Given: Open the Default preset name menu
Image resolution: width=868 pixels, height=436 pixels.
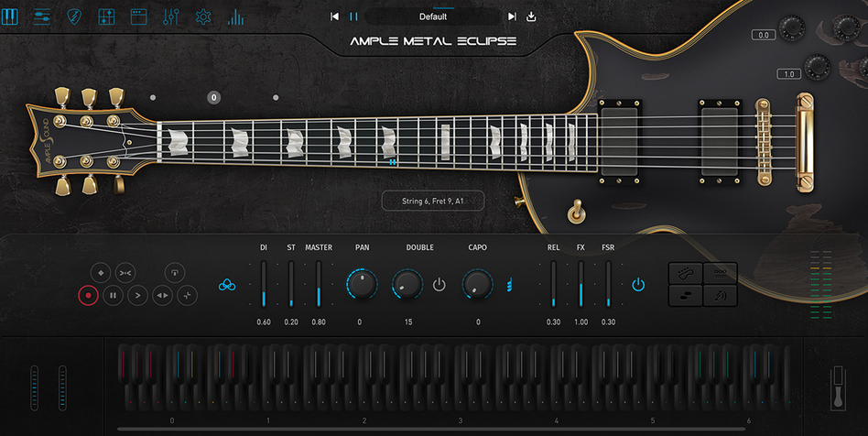Looking at the screenshot, I should (433, 16).
